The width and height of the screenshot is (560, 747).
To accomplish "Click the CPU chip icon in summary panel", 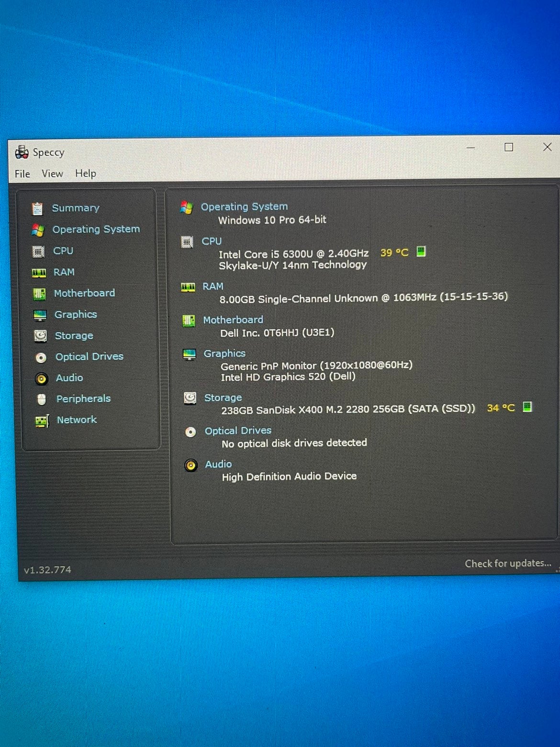I will [187, 242].
